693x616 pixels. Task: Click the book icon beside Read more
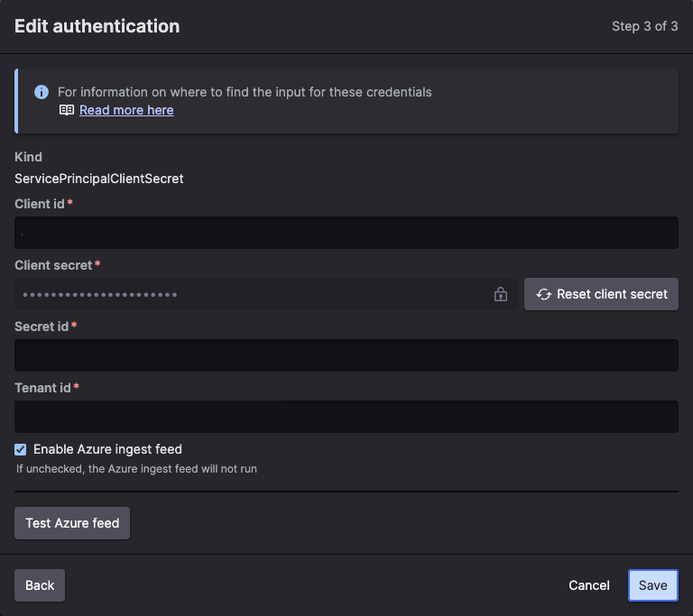pyautogui.click(x=67, y=110)
